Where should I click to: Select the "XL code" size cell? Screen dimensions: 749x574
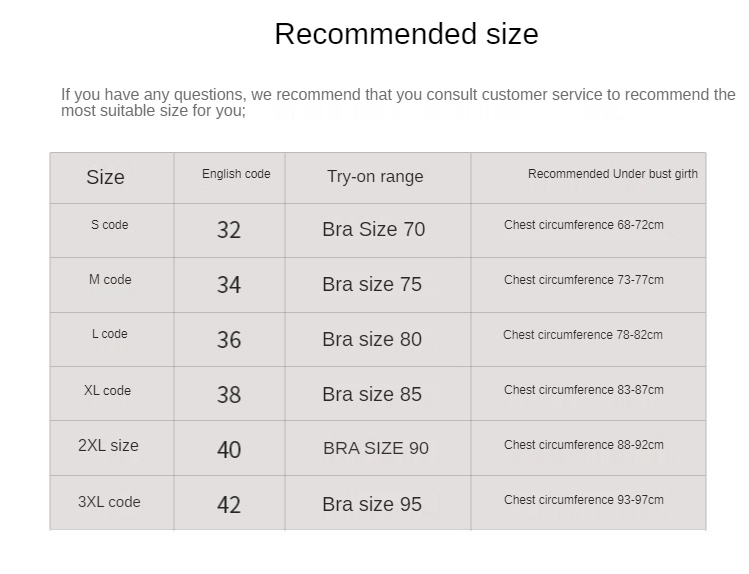(107, 391)
